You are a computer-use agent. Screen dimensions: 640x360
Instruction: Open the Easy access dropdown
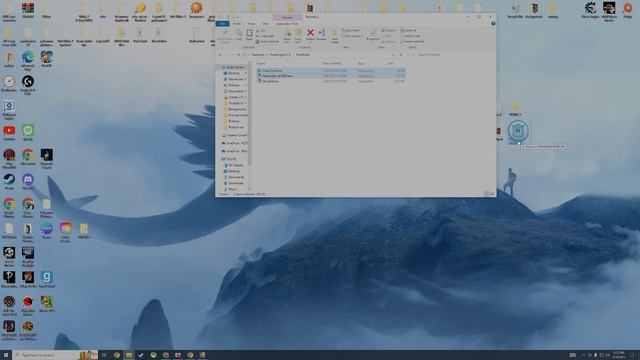pos(353,36)
